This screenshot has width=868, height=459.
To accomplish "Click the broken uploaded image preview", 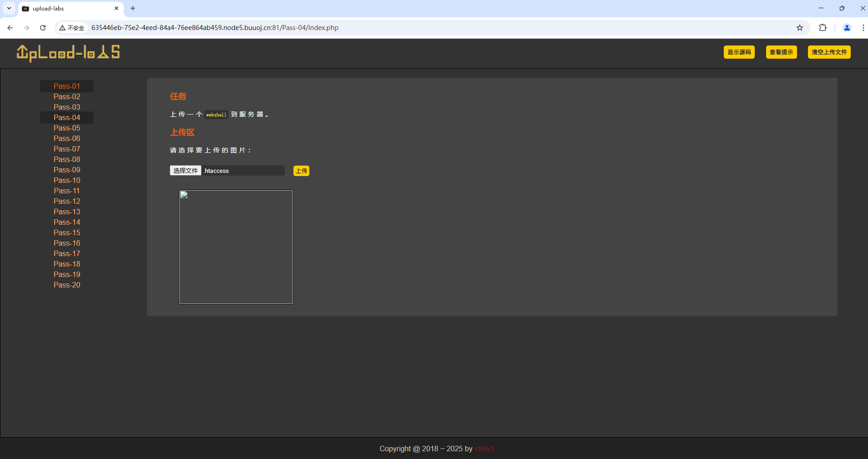I will [x=236, y=247].
